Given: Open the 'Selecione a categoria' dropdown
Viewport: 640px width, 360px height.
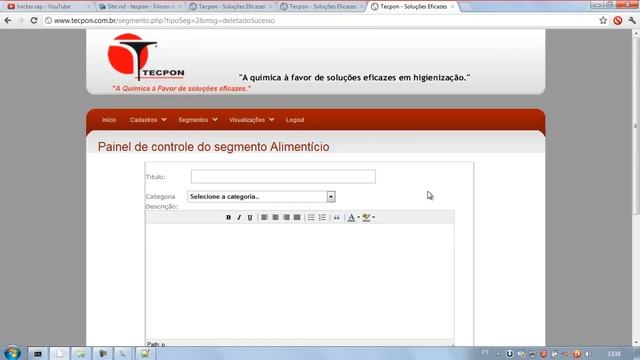Looking at the screenshot, I should point(261,197).
